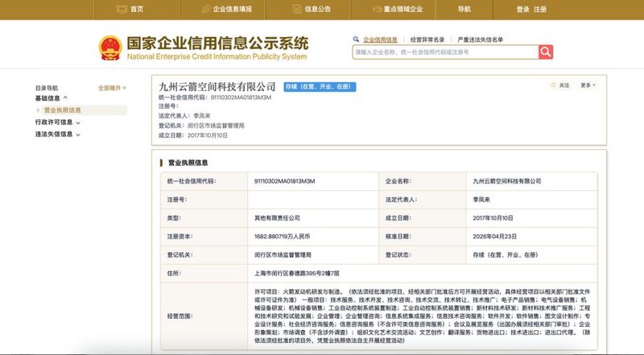
Task: Click the icon beside 重点领域企业
Action: (377, 9)
